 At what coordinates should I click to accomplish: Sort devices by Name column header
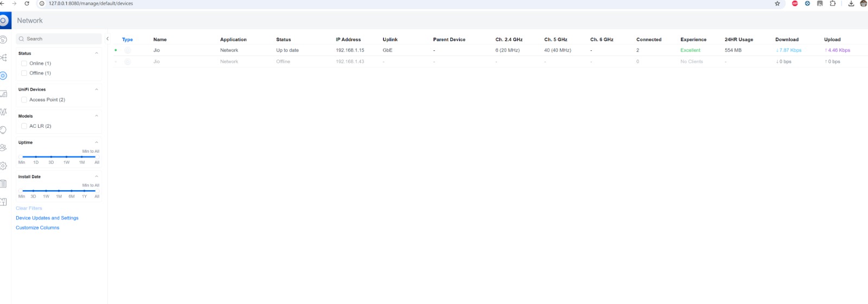tap(159, 40)
